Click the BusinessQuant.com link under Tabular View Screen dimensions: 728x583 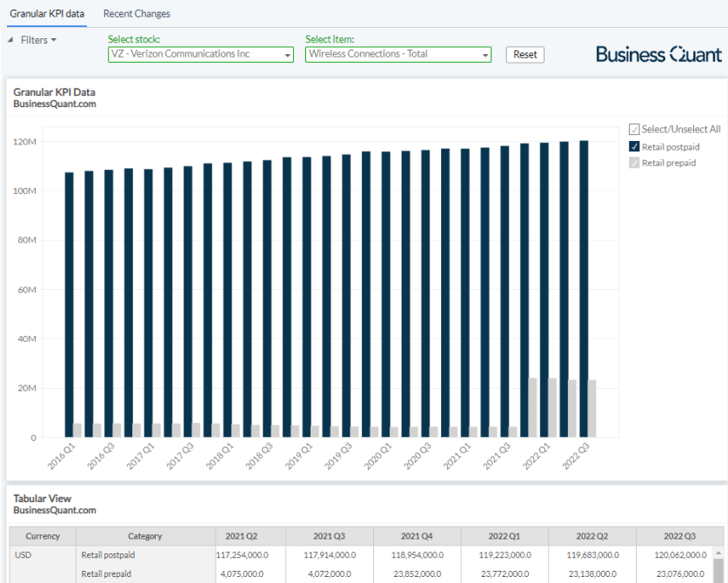click(55, 511)
